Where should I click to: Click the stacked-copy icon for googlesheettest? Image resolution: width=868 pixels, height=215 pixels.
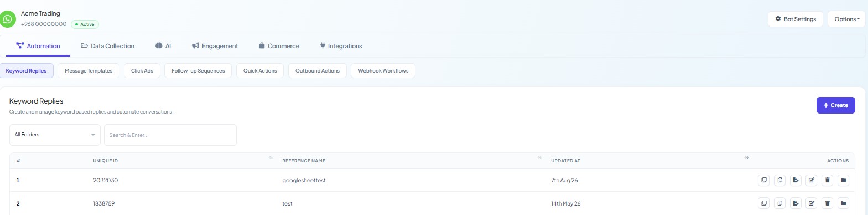[764, 180]
